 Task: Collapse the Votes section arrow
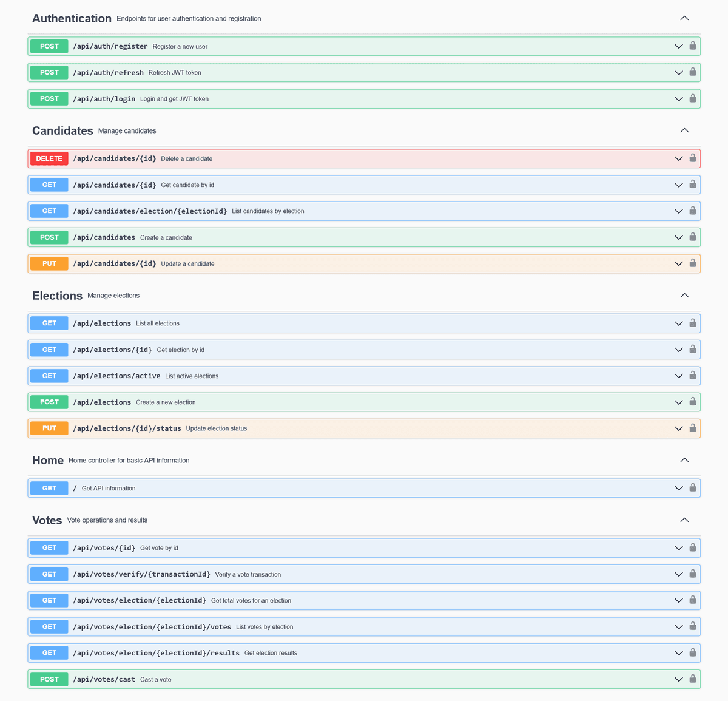tap(684, 520)
